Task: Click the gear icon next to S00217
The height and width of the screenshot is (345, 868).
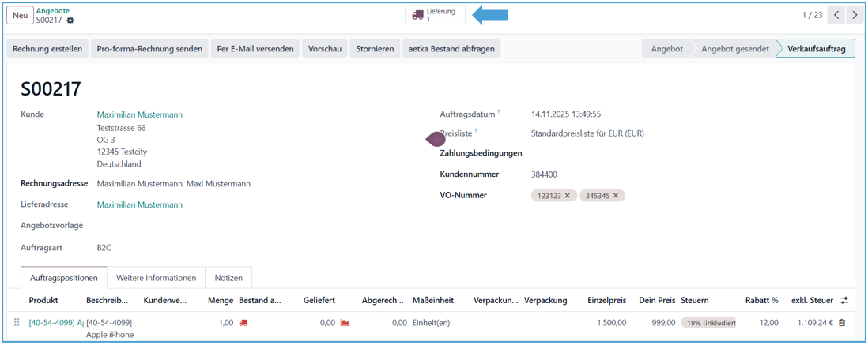Action: pos(70,21)
